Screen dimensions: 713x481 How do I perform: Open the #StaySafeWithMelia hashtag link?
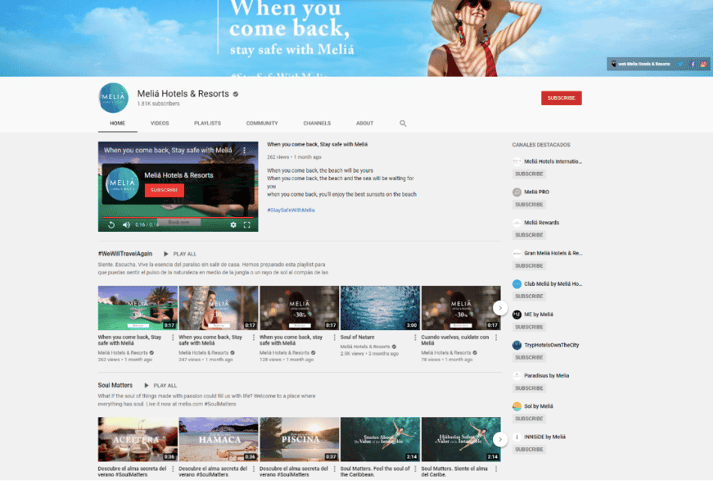point(291,210)
